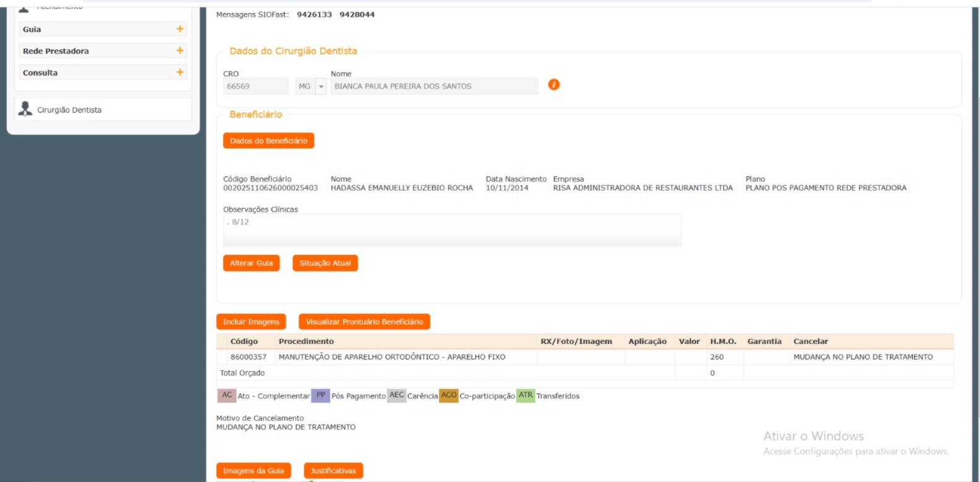Click company RISA ADMINISTRADORA DE RESTAURANTES LTDA
The image size is (980, 482).
pyautogui.click(x=643, y=188)
